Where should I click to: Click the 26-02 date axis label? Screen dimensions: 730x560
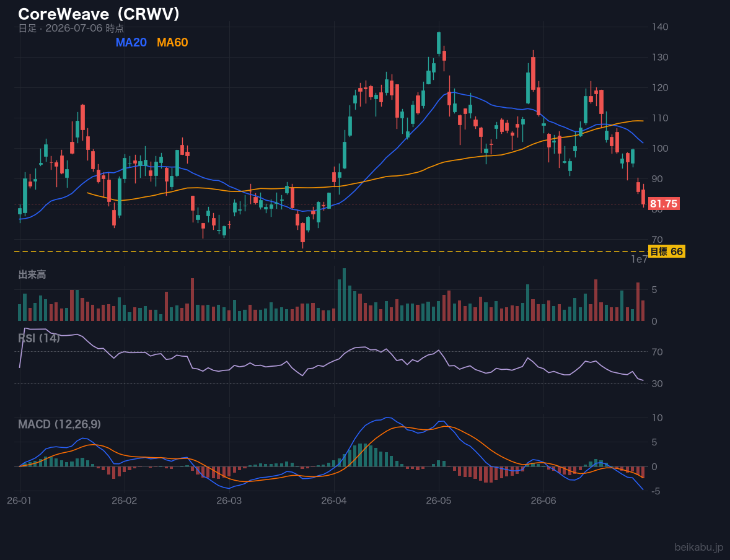pyautogui.click(x=125, y=501)
